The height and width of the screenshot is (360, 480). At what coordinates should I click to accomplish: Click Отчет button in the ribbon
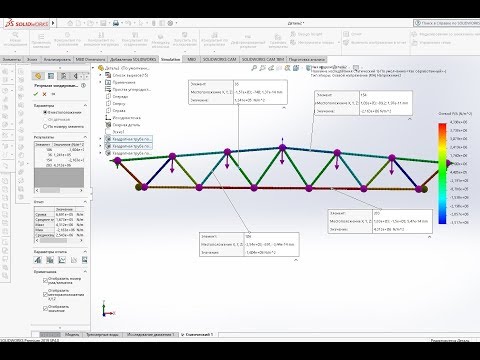coord(352,34)
